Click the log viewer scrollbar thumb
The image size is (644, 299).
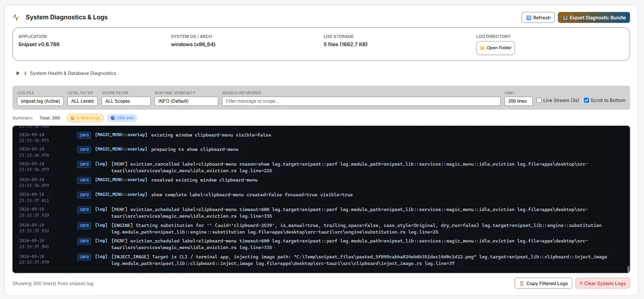[x=628, y=269]
